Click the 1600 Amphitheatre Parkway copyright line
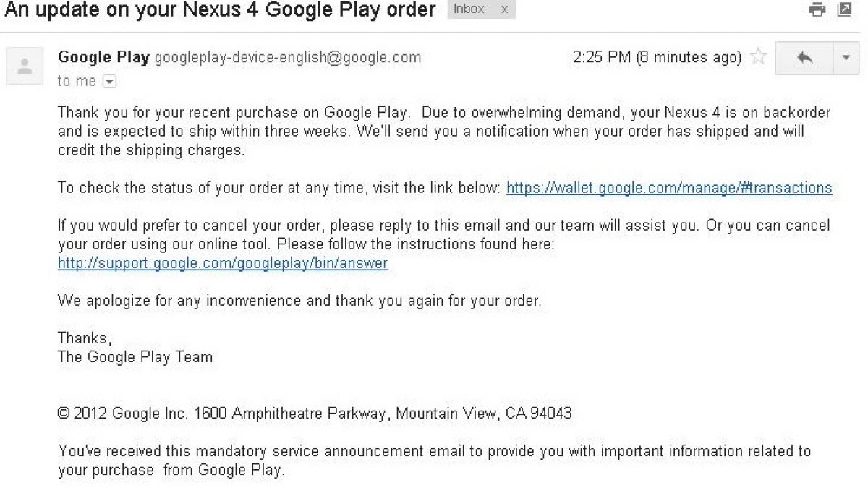Viewport: 868px width, 488px height. click(x=315, y=414)
